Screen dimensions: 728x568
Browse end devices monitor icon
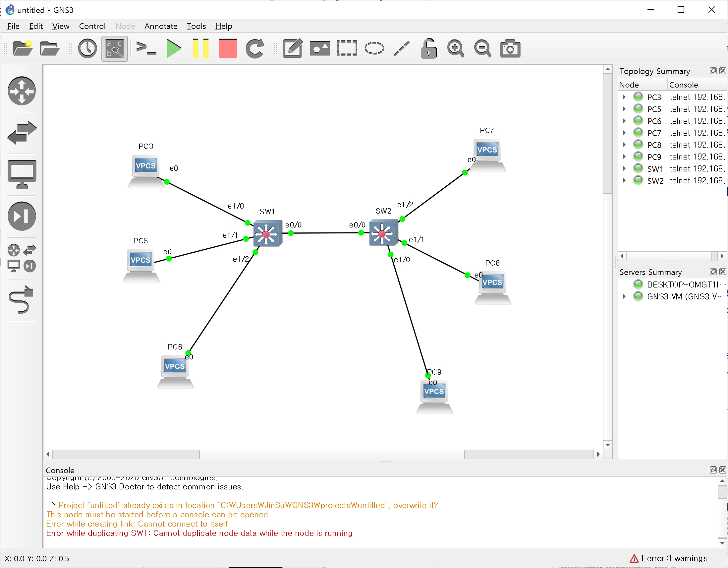point(22,174)
